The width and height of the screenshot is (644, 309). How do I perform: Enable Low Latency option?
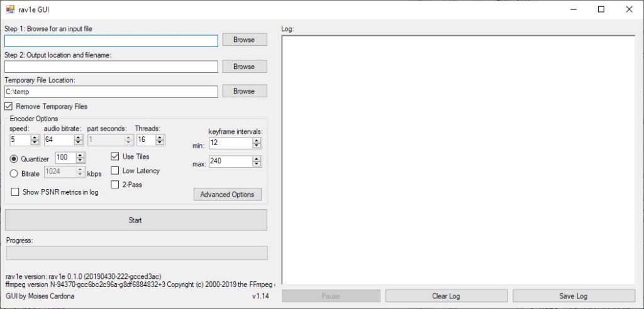[x=115, y=171]
